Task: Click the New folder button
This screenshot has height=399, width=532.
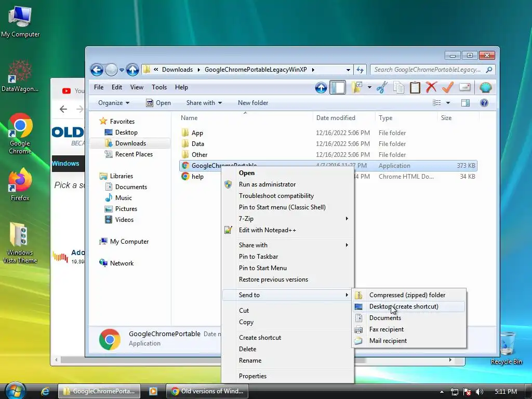Action: click(253, 103)
